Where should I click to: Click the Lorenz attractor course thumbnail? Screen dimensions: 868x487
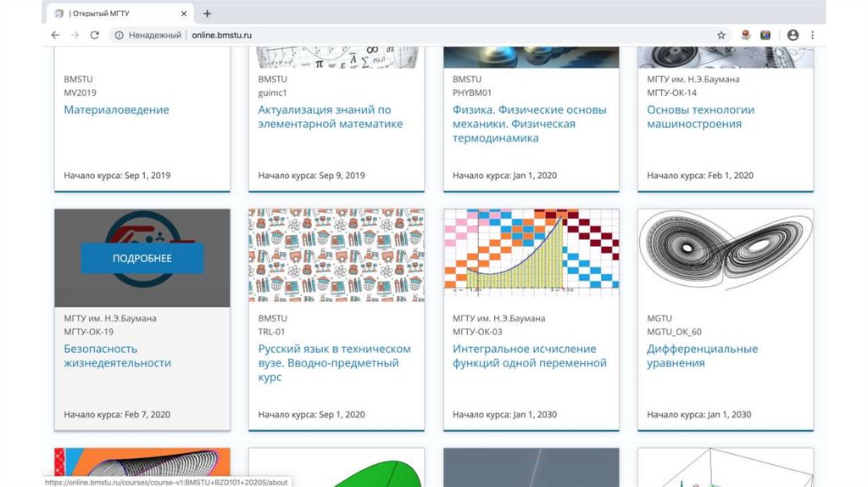(725, 258)
